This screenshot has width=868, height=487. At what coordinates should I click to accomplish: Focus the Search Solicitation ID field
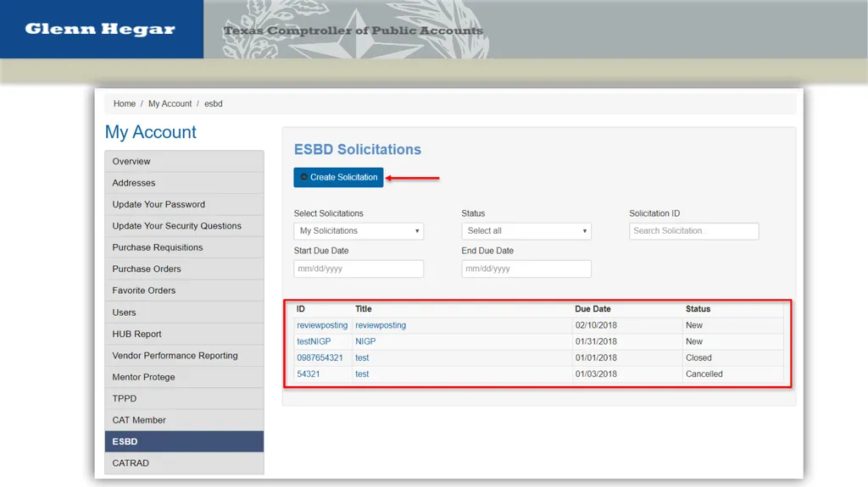[693, 230]
